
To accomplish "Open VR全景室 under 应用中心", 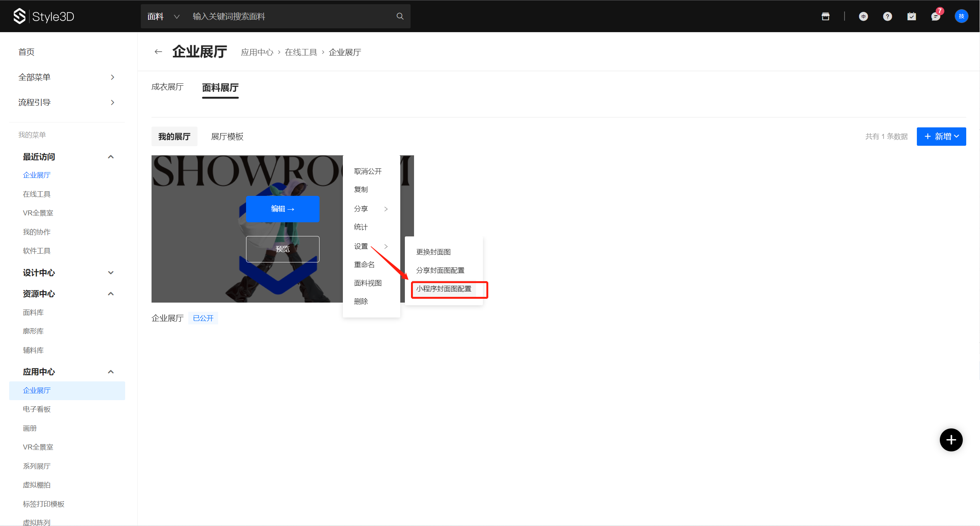I will click(x=38, y=447).
